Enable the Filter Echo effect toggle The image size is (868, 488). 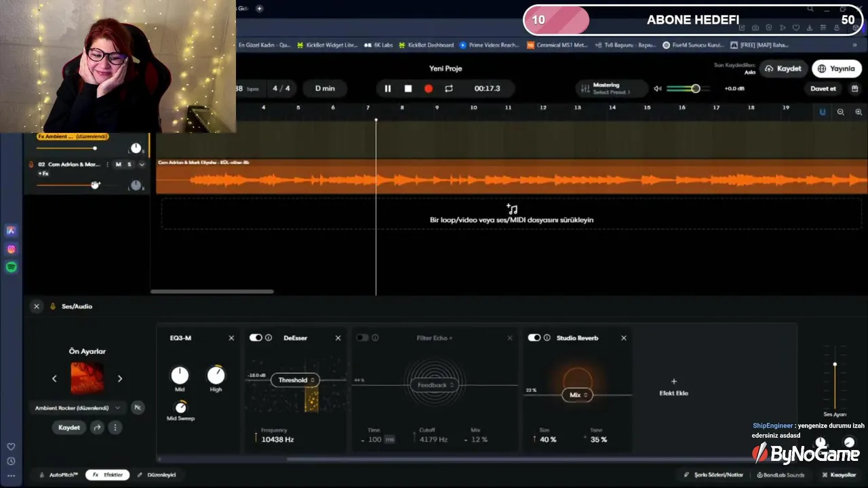(x=362, y=338)
